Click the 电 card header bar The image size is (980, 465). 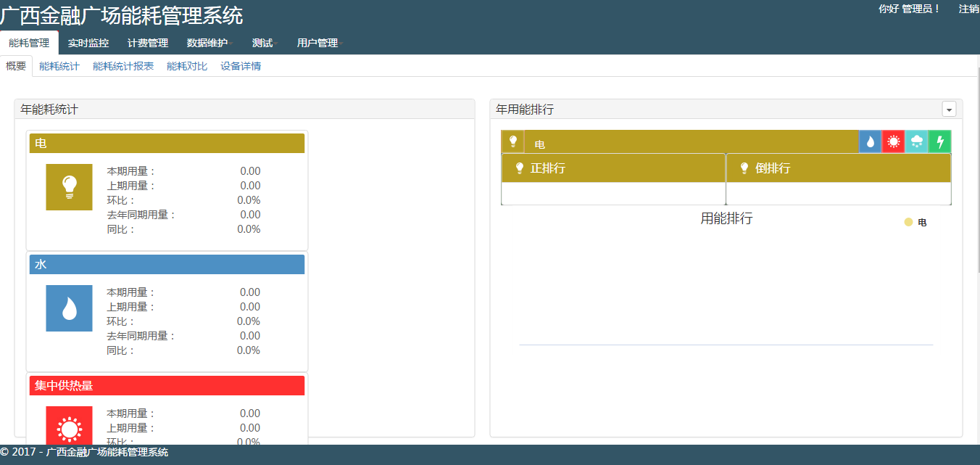[x=167, y=143]
